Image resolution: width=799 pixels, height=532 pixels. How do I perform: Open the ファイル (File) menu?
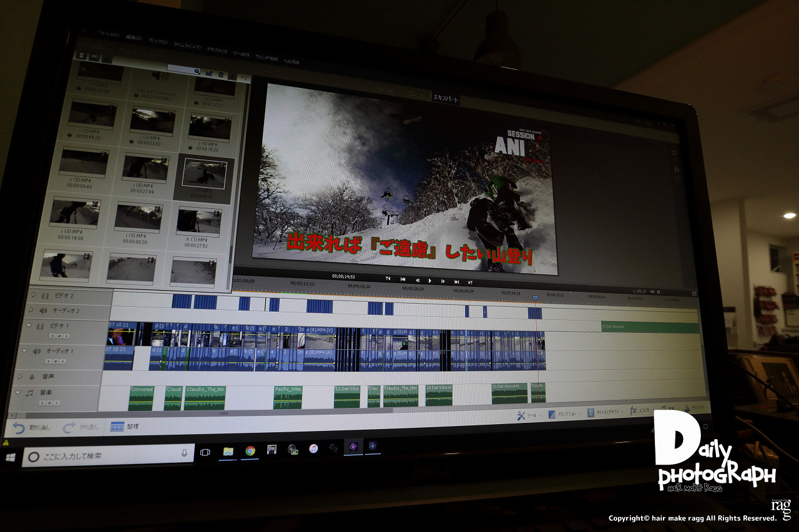(109, 35)
